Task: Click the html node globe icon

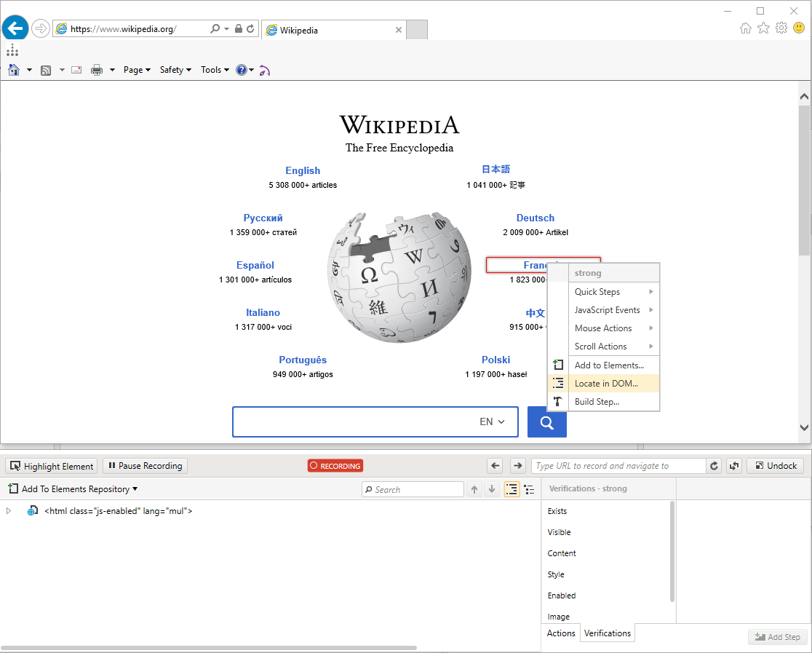Action: click(32, 511)
